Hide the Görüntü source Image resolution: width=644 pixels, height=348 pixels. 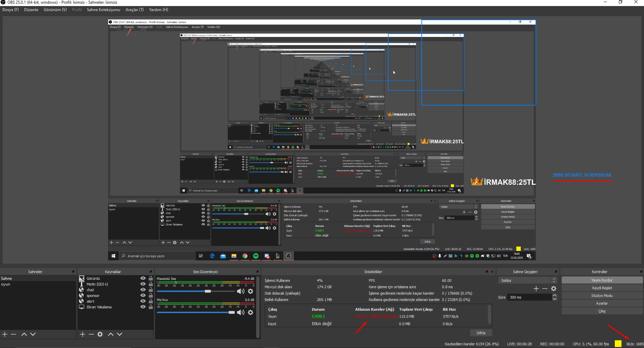[x=143, y=278]
